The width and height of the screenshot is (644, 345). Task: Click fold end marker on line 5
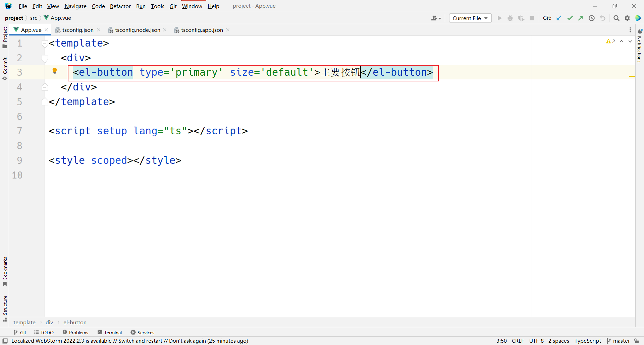click(45, 102)
